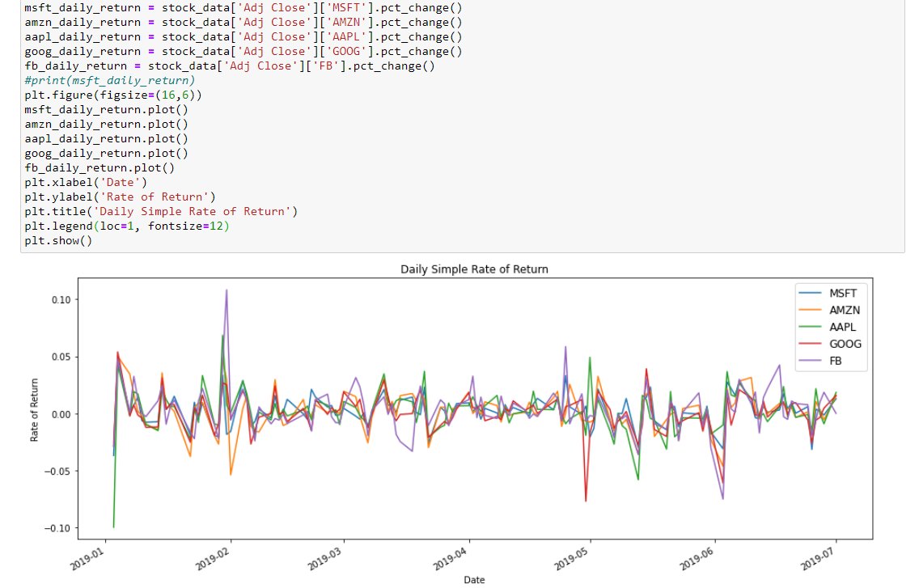This screenshot has width=919, height=588.
Task: Click the msft_daily_return pct_change code line
Action: click(244, 8)
